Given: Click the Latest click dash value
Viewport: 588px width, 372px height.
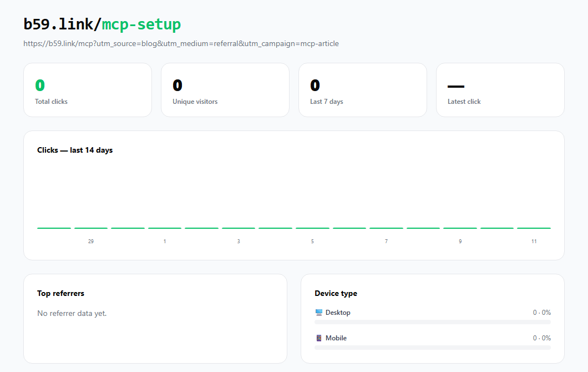Looking at the screenshot, I should point(456,86).
